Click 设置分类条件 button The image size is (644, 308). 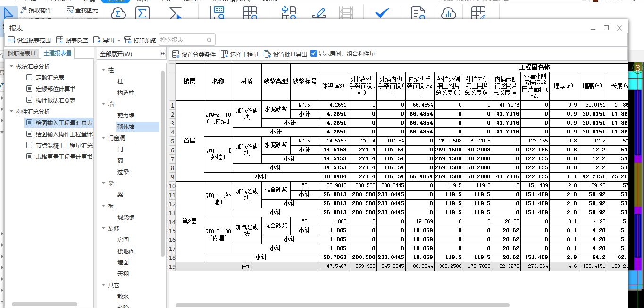point(194,54)
